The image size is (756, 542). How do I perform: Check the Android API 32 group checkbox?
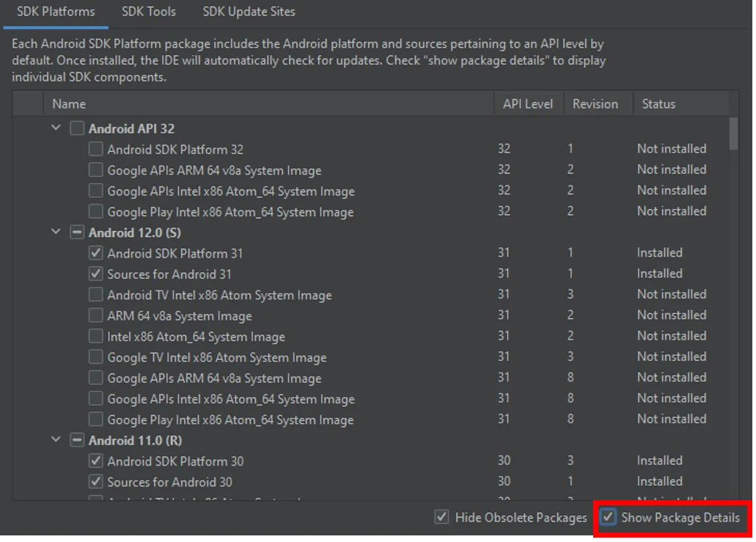(x=77, y=129)
